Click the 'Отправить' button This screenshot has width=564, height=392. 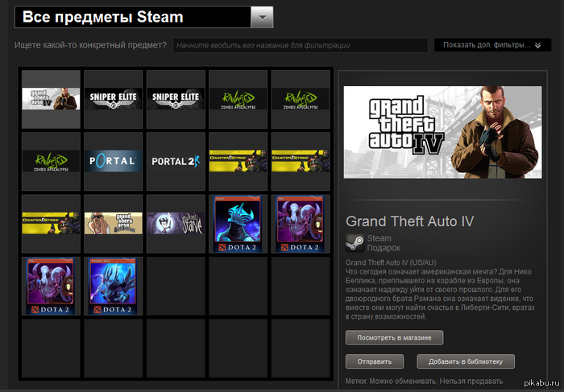pyautogui.click(x=375, y=361)
